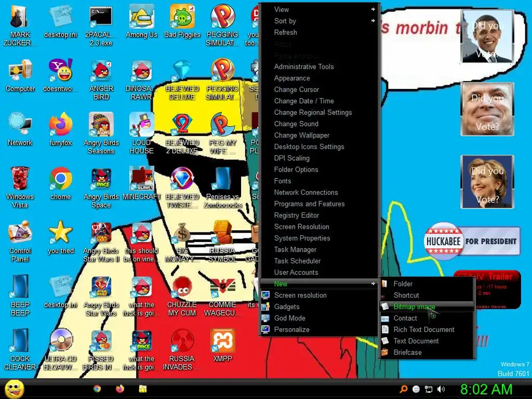Click the Hillary 'Did you Vote' gadget

click(x=487, y=181)
